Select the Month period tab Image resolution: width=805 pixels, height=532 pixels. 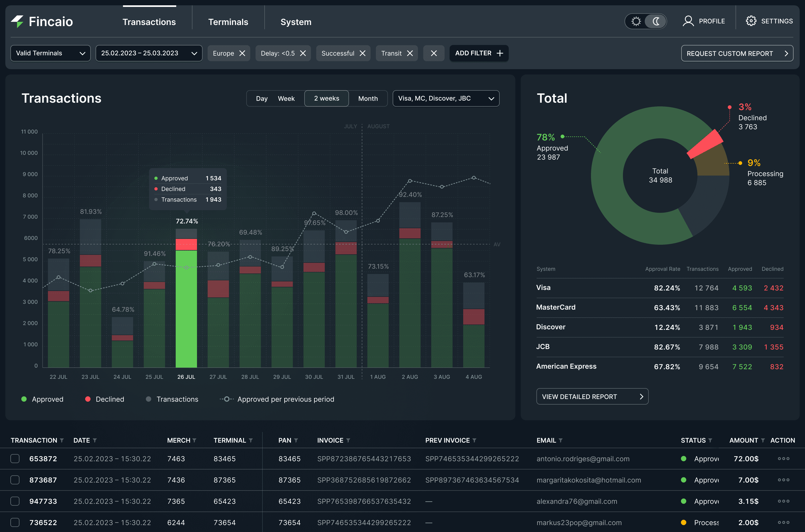pyautogui.click(x=368, y=98)
